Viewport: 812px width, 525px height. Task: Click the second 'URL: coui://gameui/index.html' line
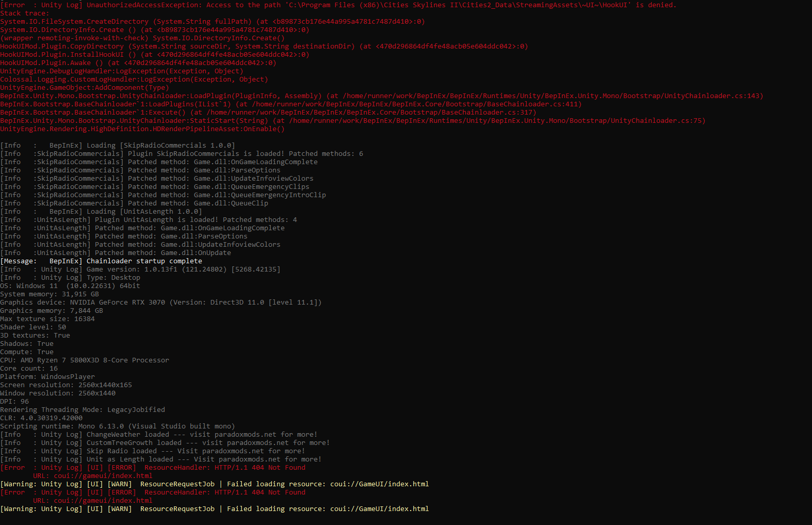coord(93,501)
